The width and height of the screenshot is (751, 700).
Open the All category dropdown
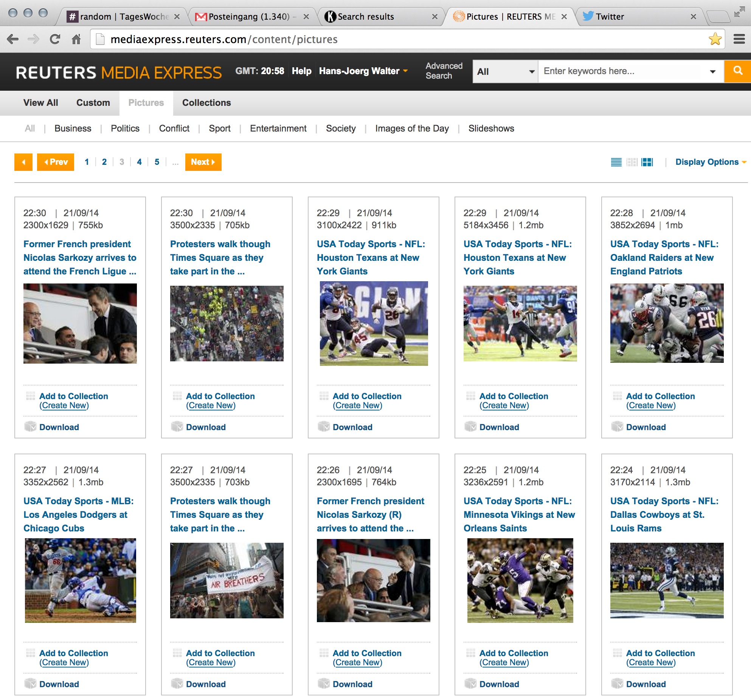(505, 71)
